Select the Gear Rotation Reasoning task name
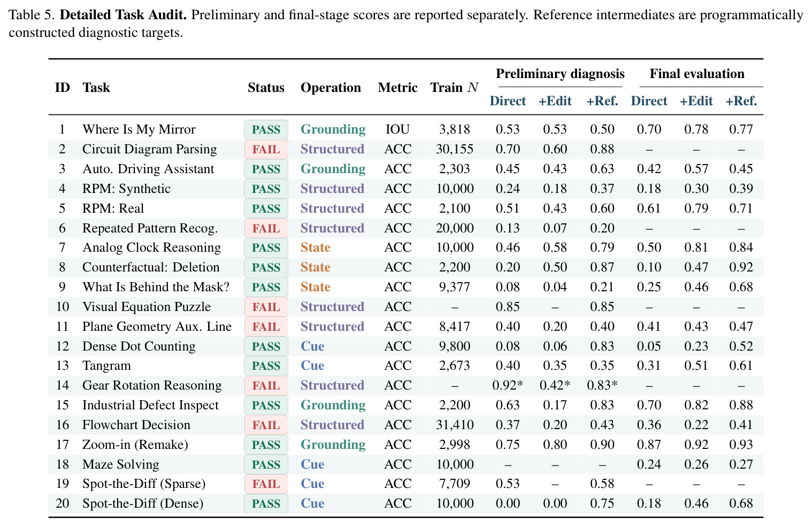Image resolution: width=812 pixels, height=528 pixels. pos(152,385)
